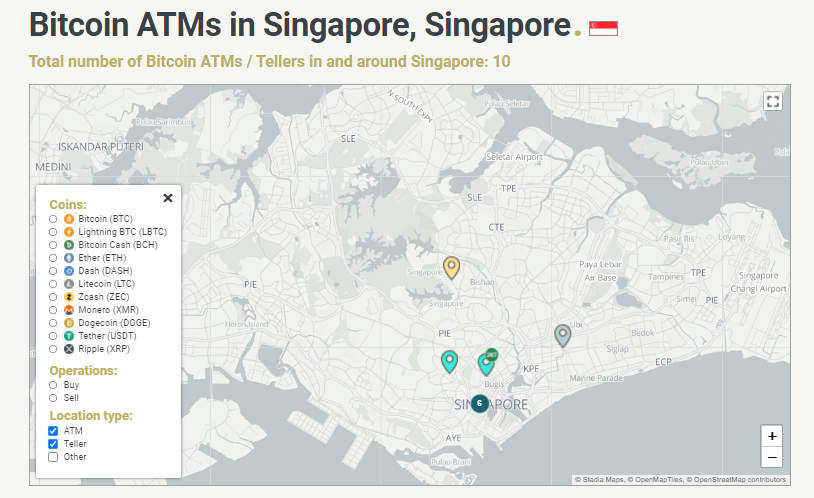Click the 'Singapore Changi Airport' map label
This screenshot has width=814, height=498.
(x=758, y=282)
